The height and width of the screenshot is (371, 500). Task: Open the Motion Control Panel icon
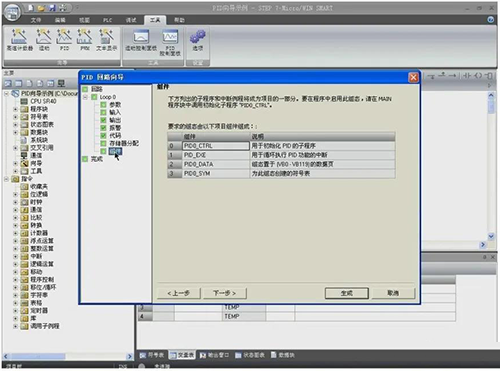click(x=141, y=40)
